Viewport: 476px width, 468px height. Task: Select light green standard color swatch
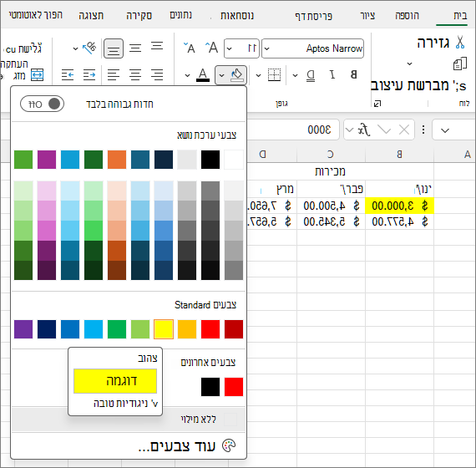tap(140, 329)
